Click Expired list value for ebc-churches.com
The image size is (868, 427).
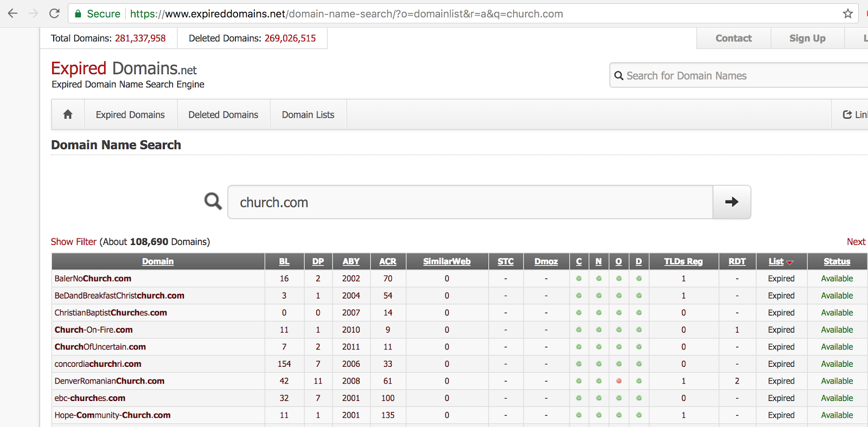(x=781, y=398)
